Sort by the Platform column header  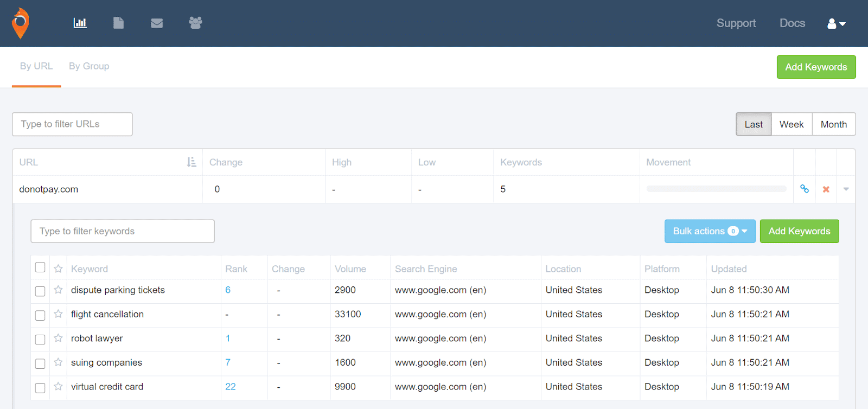tap(662, 269)
